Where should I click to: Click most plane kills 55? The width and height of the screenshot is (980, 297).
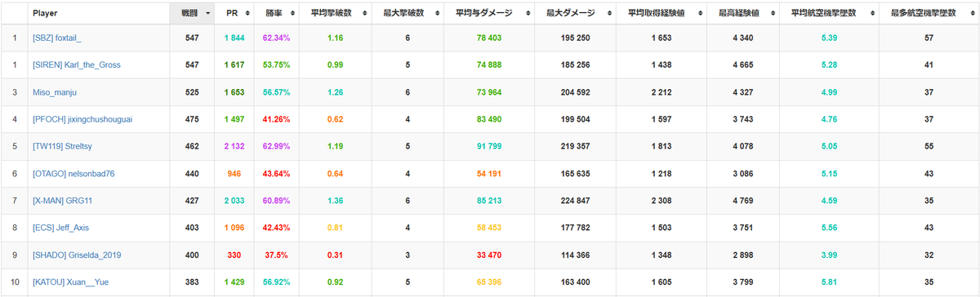pos(928,147)
